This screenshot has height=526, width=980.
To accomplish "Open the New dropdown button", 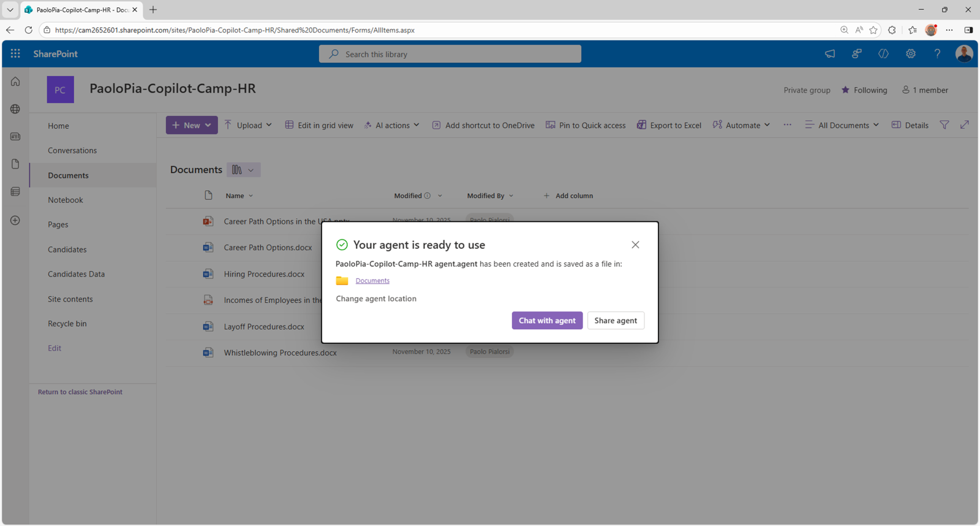I will [x=192, y=125].
